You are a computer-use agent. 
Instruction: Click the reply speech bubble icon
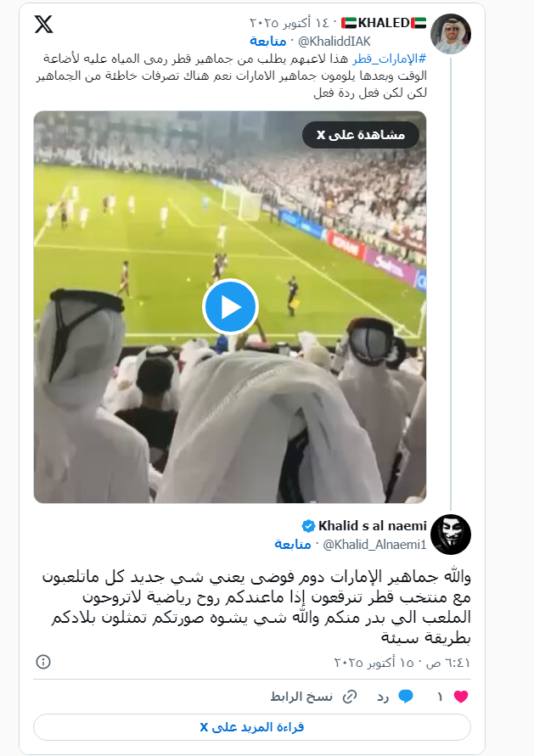coord(406,697)
